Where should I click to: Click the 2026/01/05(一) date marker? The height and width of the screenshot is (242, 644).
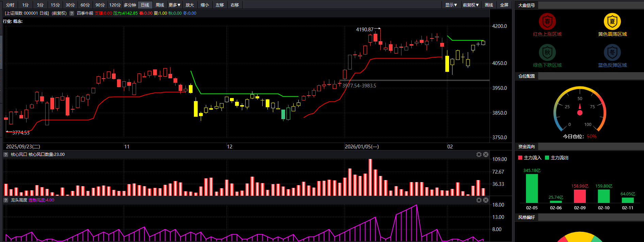(362, 146)
